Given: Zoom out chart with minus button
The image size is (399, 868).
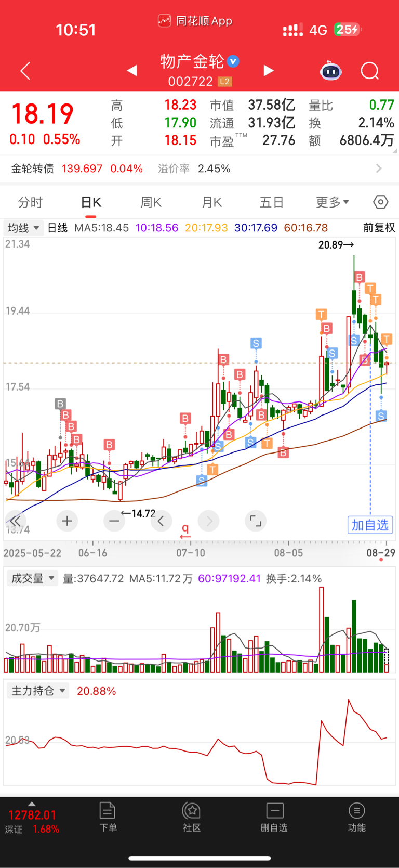Looking at the screenshot, I should click(x=114, y=521).
